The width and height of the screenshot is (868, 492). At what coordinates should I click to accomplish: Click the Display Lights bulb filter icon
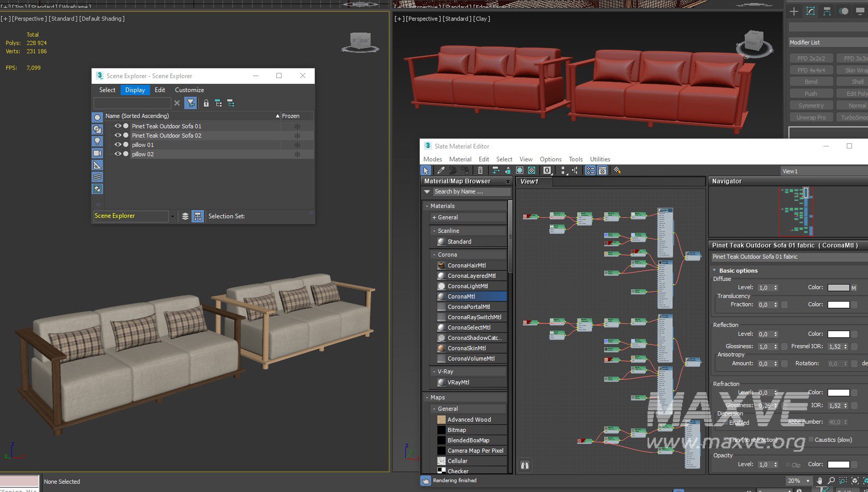pyautogui.click(x=97, y=141)
